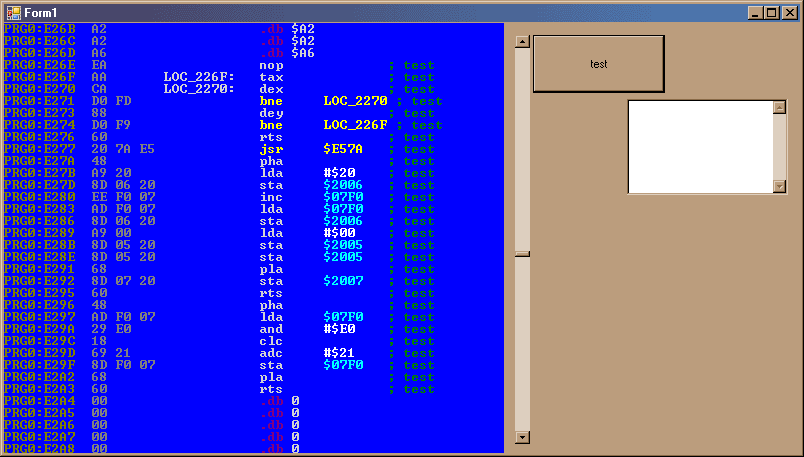The height and width of the screenshot is (457, 804).
Task: Click the $2007 operand
Action: point(343,281)
